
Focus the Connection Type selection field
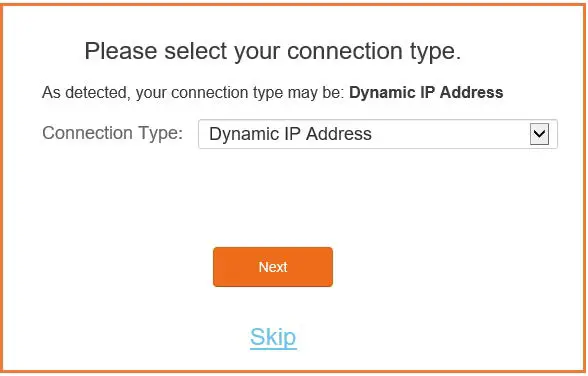[378, 134]
